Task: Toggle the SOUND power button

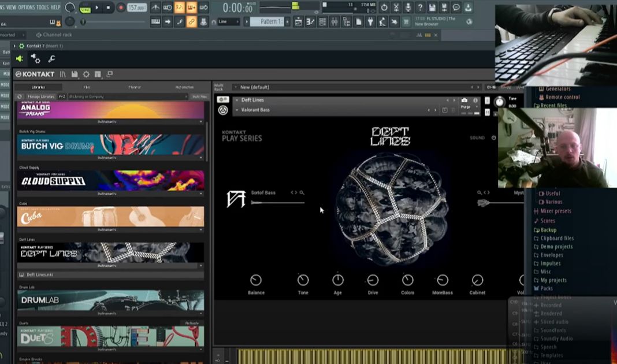Action: 493,138
